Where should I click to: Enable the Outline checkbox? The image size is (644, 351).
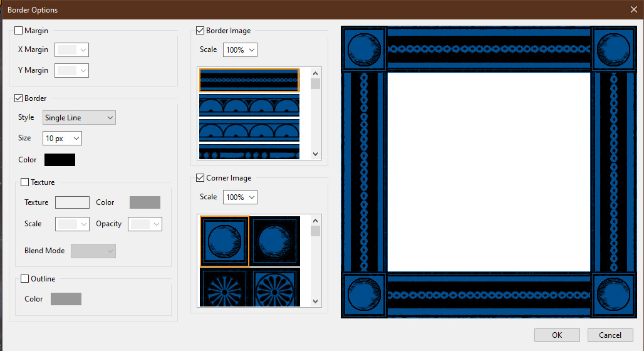[24, 279]
